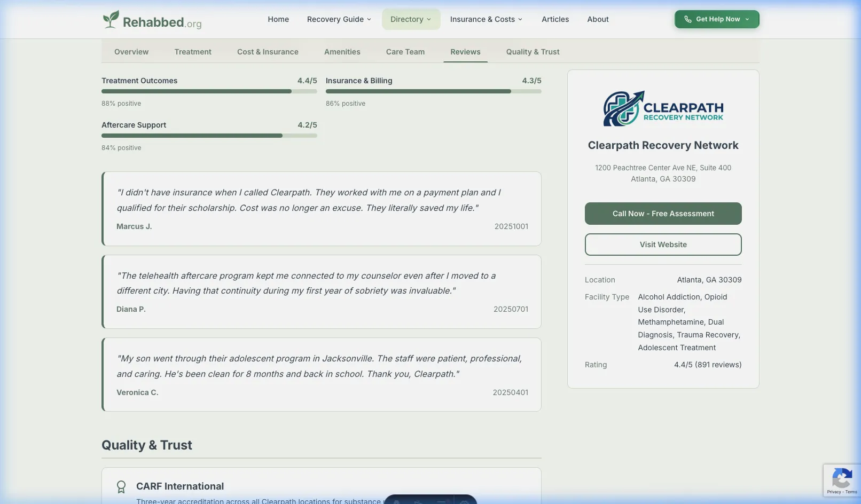Open the Directory dropdown menu
The height and width of the screenshot is (504, 861).
click(x=410, y=19)
